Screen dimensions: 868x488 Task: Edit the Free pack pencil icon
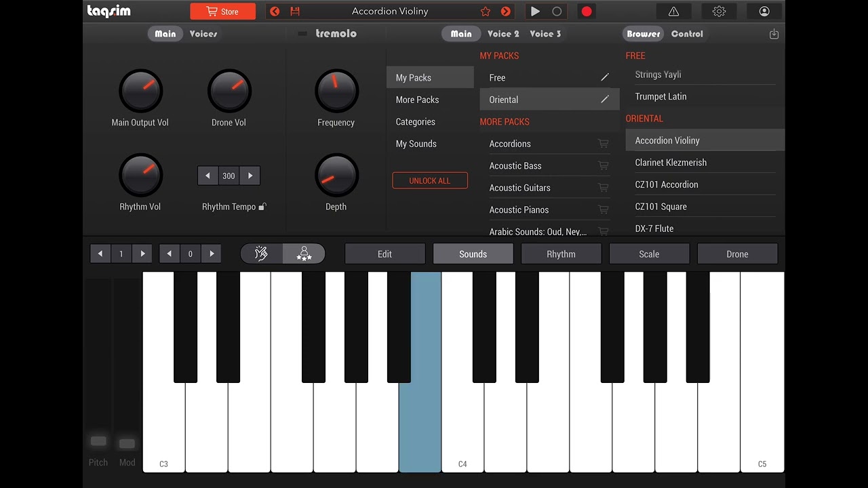[x=605, y=77]
